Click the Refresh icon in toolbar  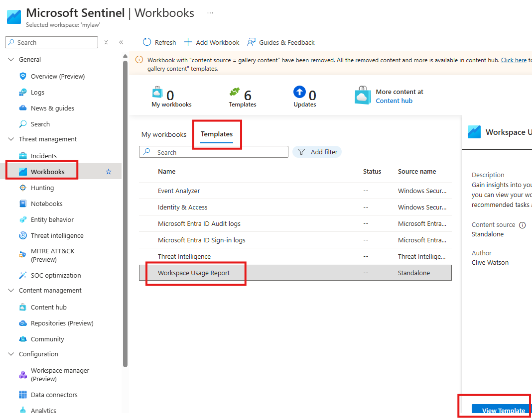point(146,42)
